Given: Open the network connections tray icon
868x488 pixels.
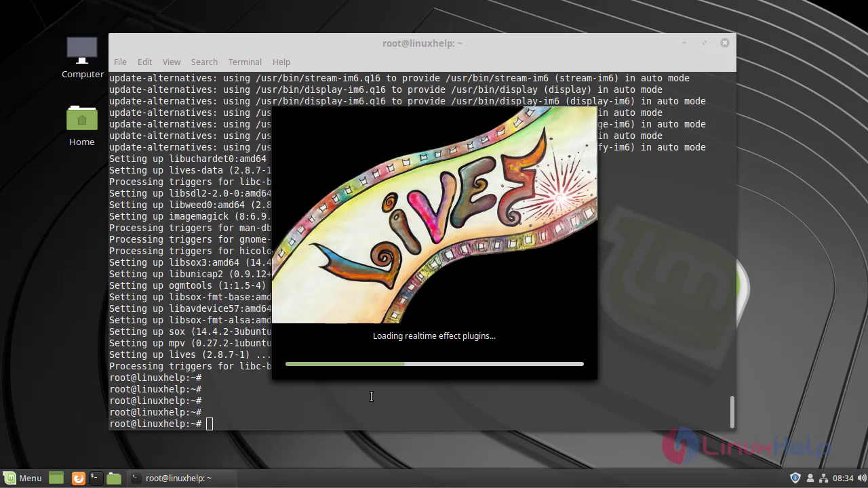Looking at the screenshot, I should 824,478.
